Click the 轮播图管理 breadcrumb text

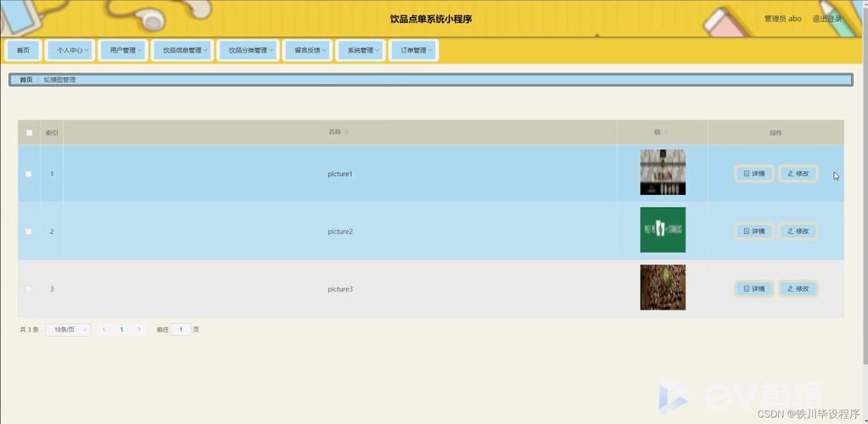[59, 80]
